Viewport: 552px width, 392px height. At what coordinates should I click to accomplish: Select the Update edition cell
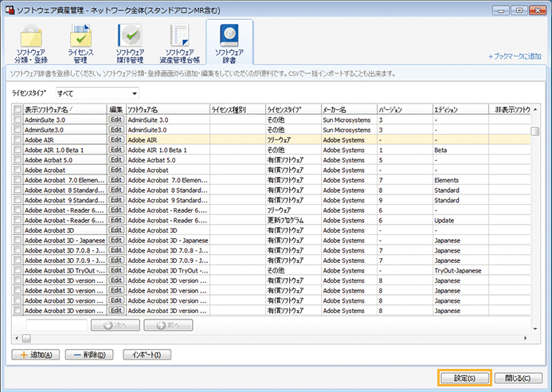[461, 221]
